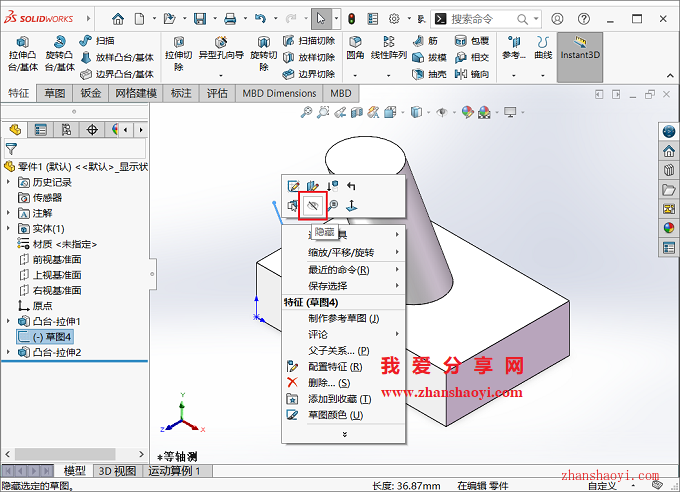Open the Save icon in top toolbar
Image resolution: width=680 pixels, height=492 pixels.
[200, 19]
